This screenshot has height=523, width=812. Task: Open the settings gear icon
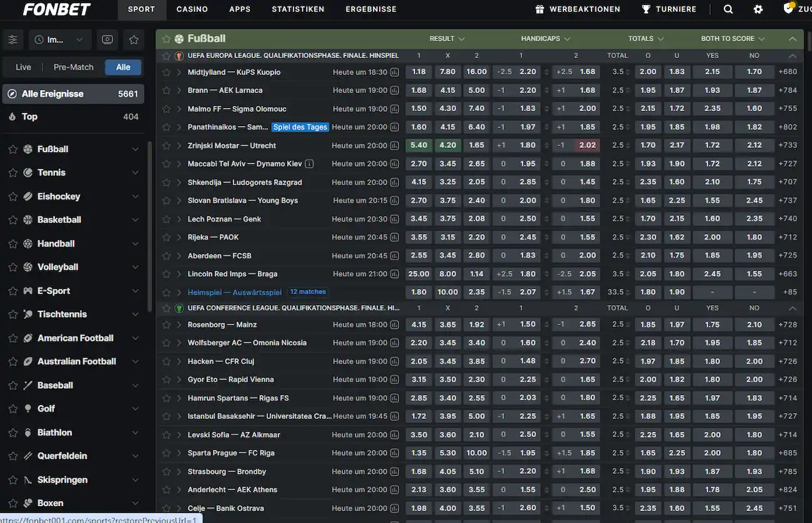click(x=758, y=9)
